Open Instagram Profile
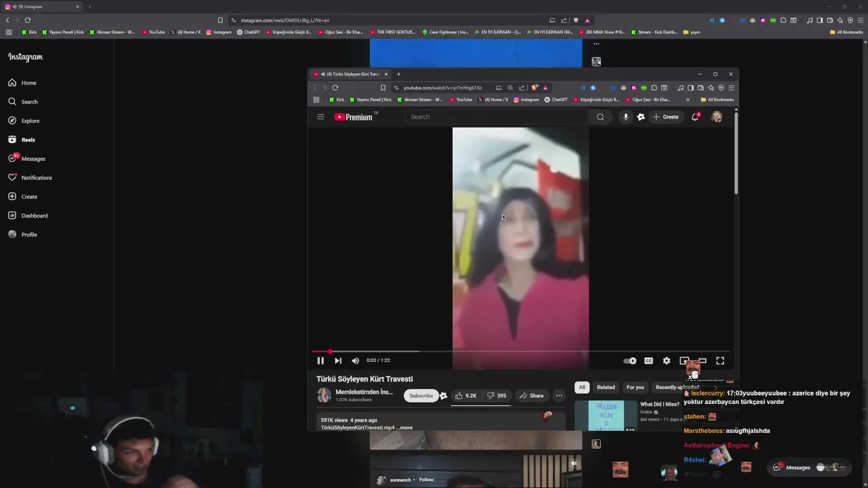Viewport: 868px width, 488px height. (22, 235)
